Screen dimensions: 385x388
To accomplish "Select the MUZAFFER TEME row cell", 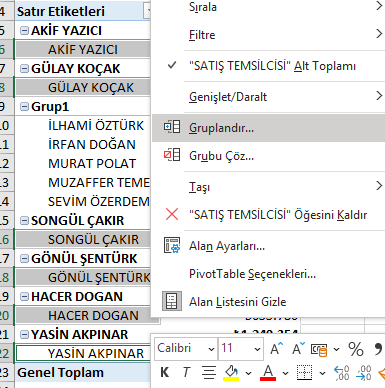I will [x=83, y=182].
